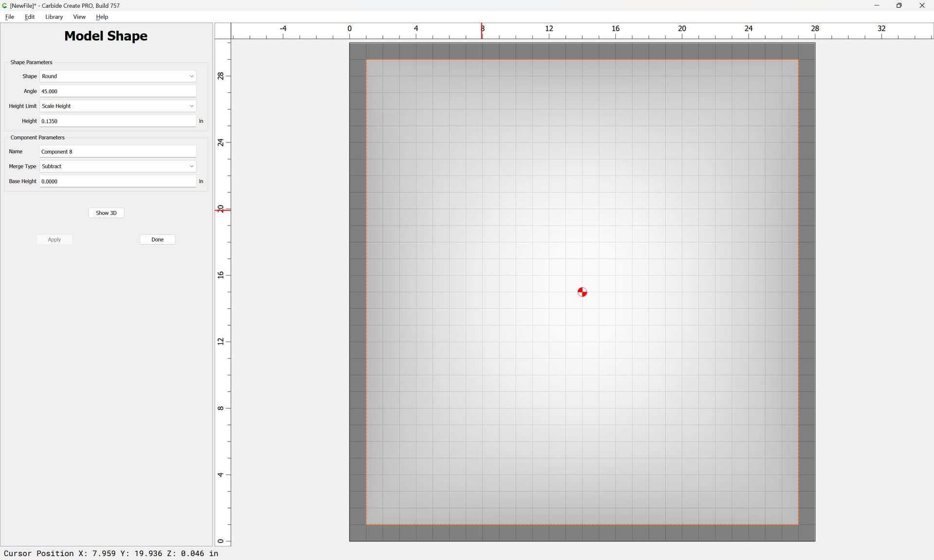Screen dimensions: 934x560
Task: Click the component Name text field
Action: (x=118, y=152)
